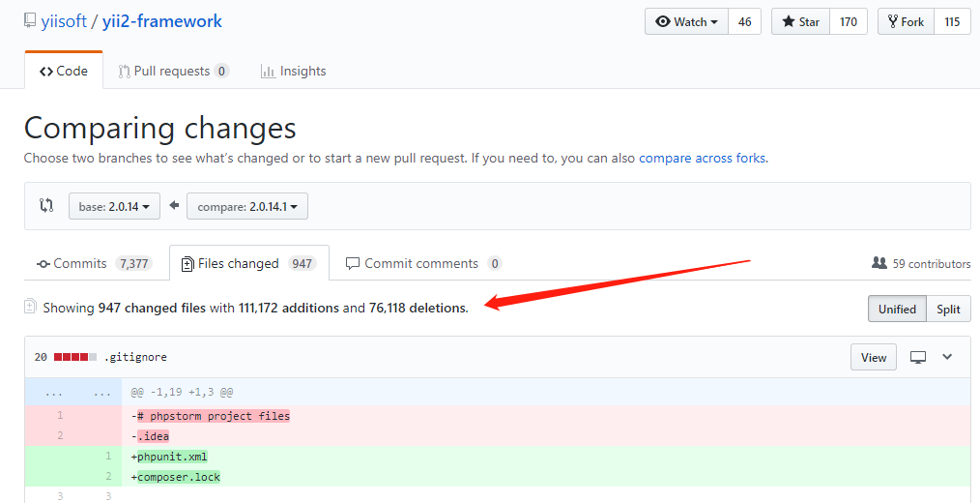Image resolution: width=980 pixels, height=503 pixels.
Task: Select the Files changed 947 tab
Action: click(248, 263)
